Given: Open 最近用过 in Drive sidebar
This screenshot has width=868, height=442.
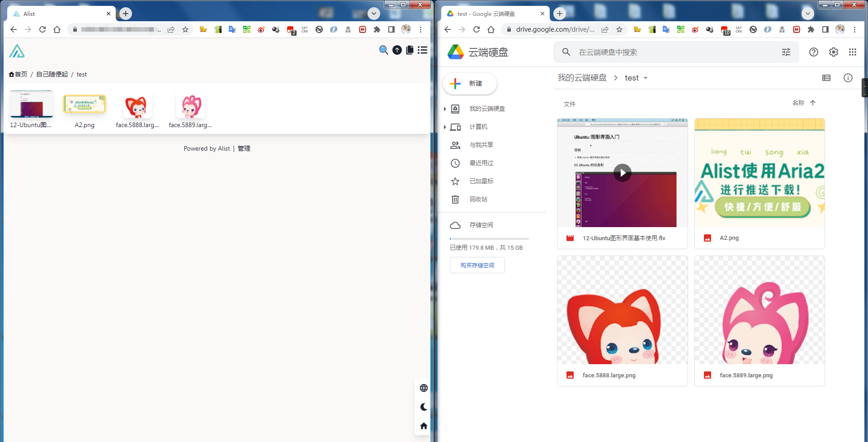Looking at the screenshot, I should [481, 163].
